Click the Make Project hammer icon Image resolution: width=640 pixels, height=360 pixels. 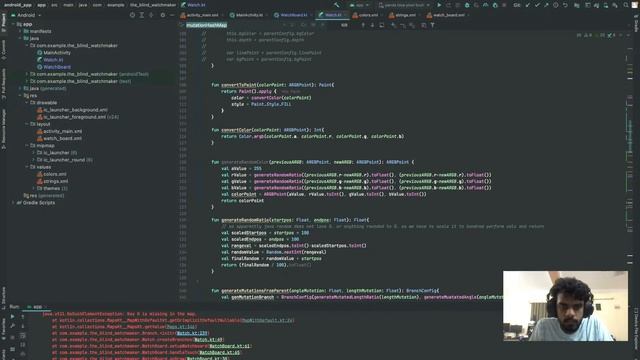coord(336,5)
